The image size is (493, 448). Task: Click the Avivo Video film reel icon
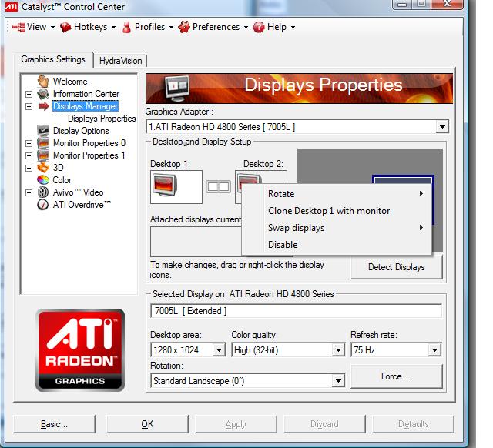point(43,192)
